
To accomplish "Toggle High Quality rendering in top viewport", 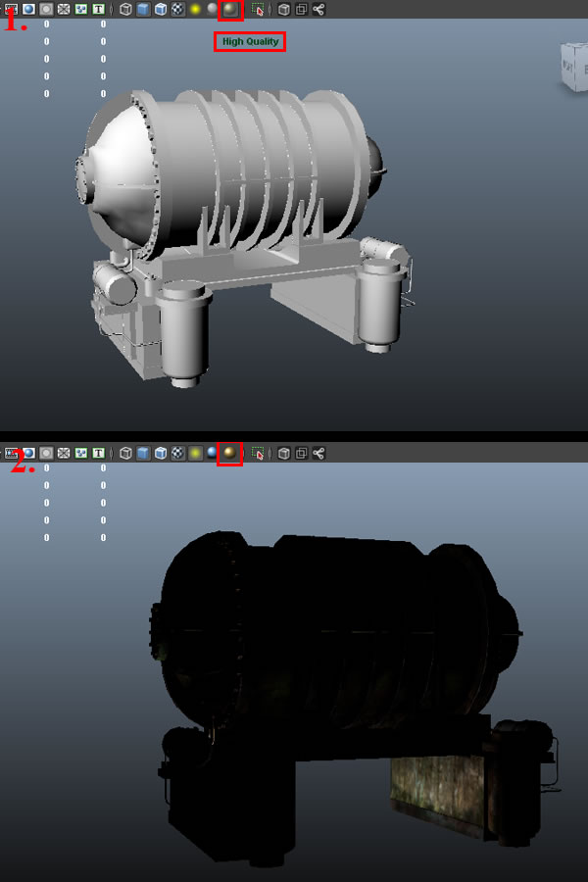I will (x=229, y=9).
